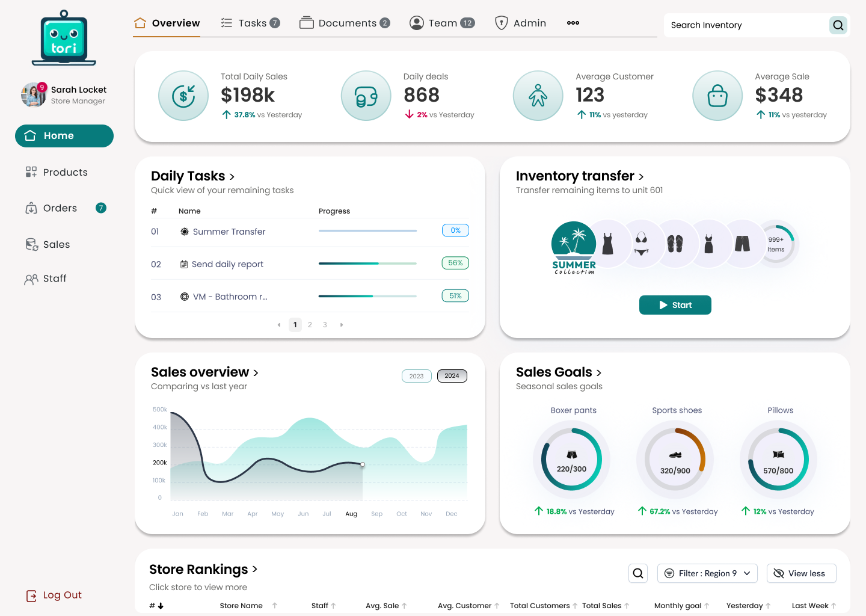866x616 pixels.
Task: Open the Store Rankings search icon
Action: (x=638, y=573)
